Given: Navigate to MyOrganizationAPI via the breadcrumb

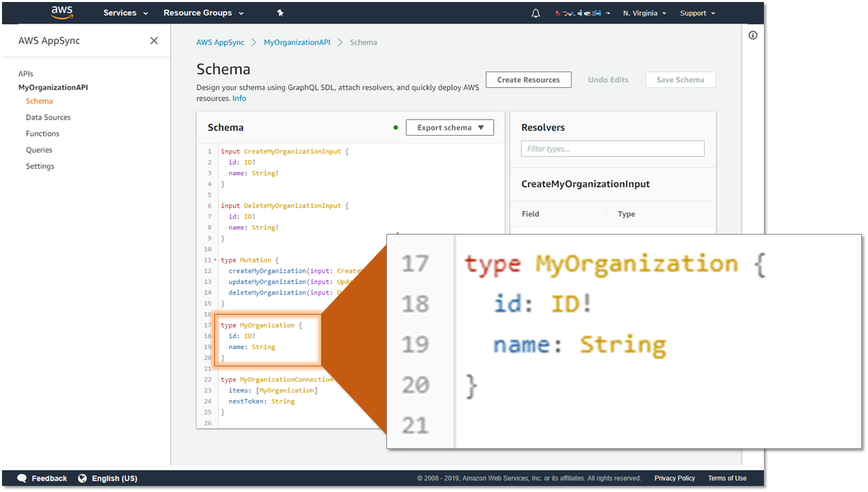Looking at the screenshot, I should click(297, 42).
